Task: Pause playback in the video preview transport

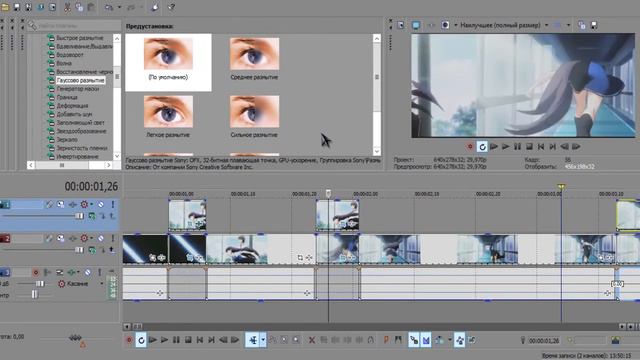Action: coord(517,147)
